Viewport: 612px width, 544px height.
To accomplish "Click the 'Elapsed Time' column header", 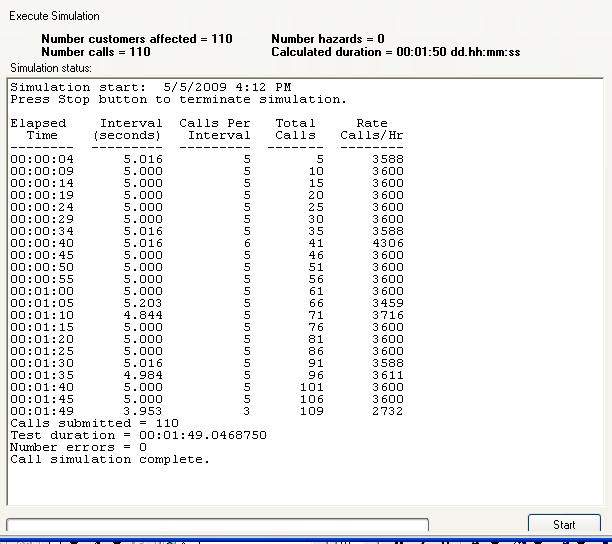I will pos(38,129).
